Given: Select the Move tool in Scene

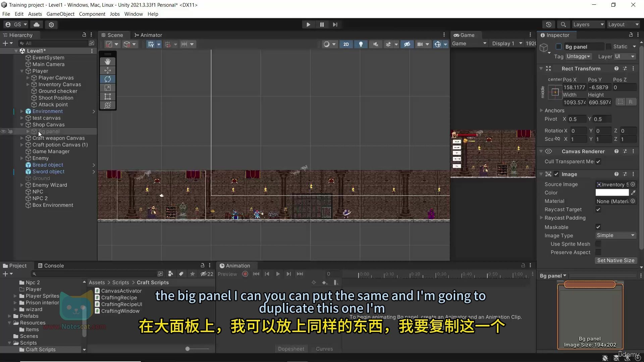Looking at the screenshot, I should 108,70.
